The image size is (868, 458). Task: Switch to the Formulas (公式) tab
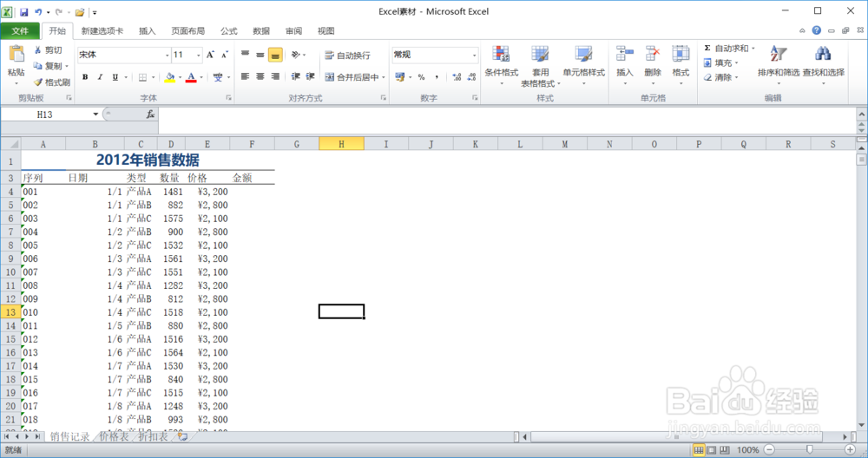coord(228,31)
